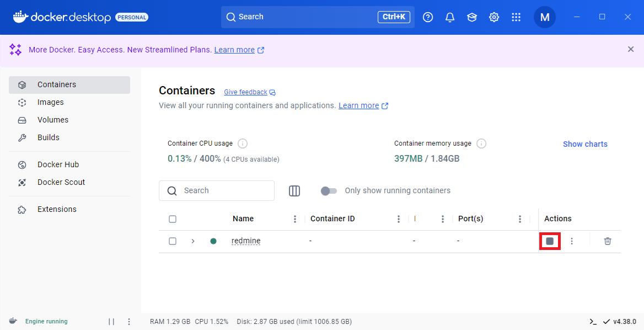644x330 pixels.
Task: Open Containers in sidebar
Action: point(69,84)
